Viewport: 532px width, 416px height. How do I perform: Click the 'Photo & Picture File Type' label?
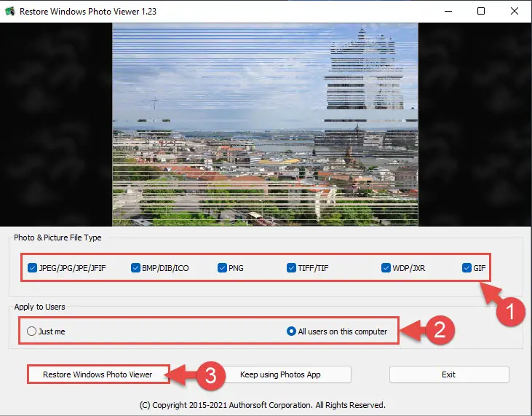coord(57,238)
